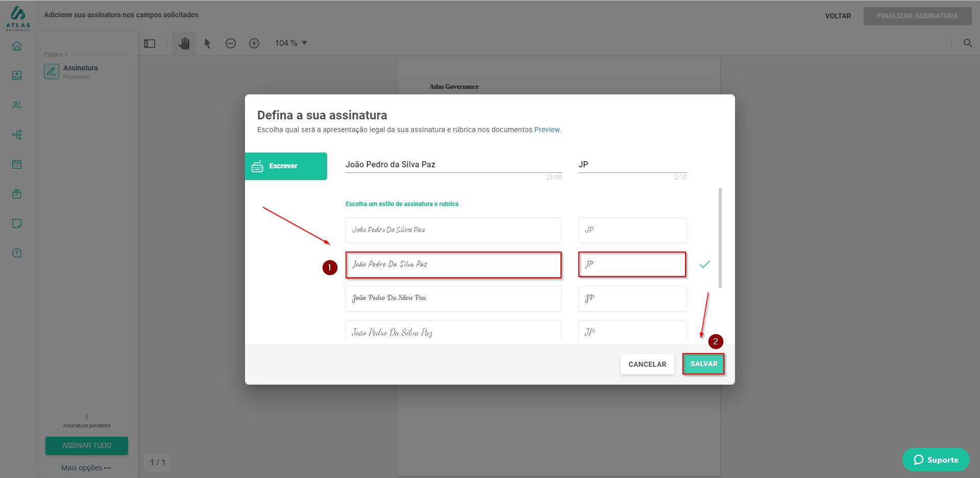This screenshot has height=478, width=980.
Task: Click the signature style list scrollbar
Action: pyautogui.click(x=720, y=238)
